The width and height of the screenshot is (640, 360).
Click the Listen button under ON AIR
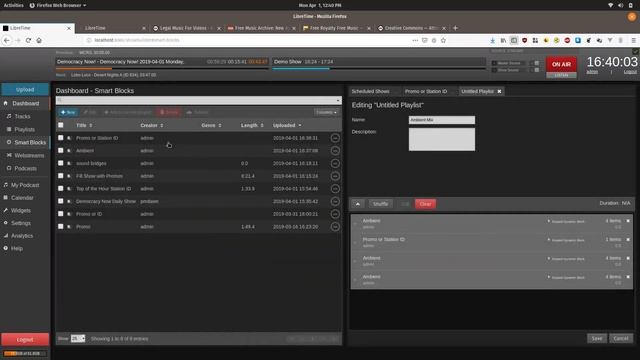tap(561, 75)
